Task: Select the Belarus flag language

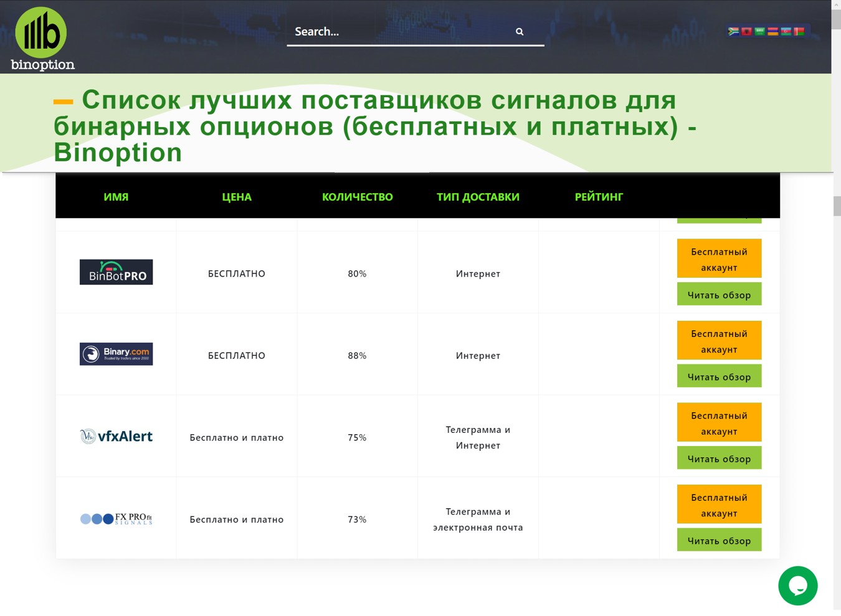Action: click(799, 31)
